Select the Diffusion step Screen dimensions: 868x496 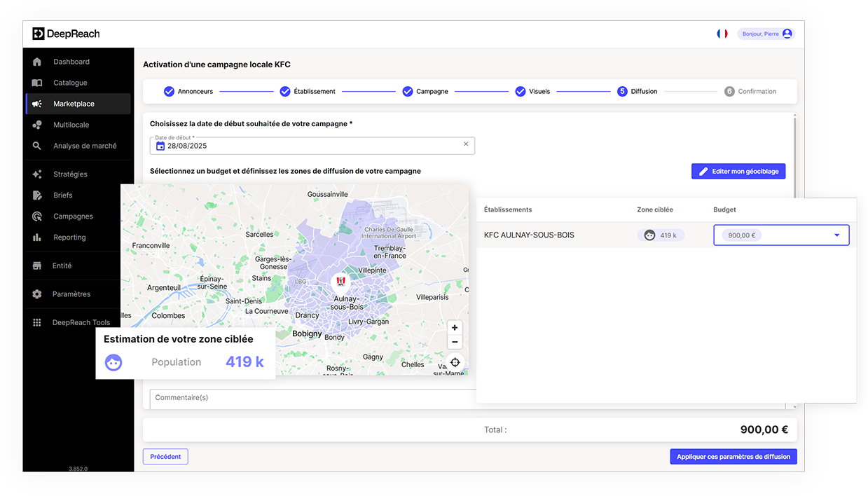[x=638, y=91]
